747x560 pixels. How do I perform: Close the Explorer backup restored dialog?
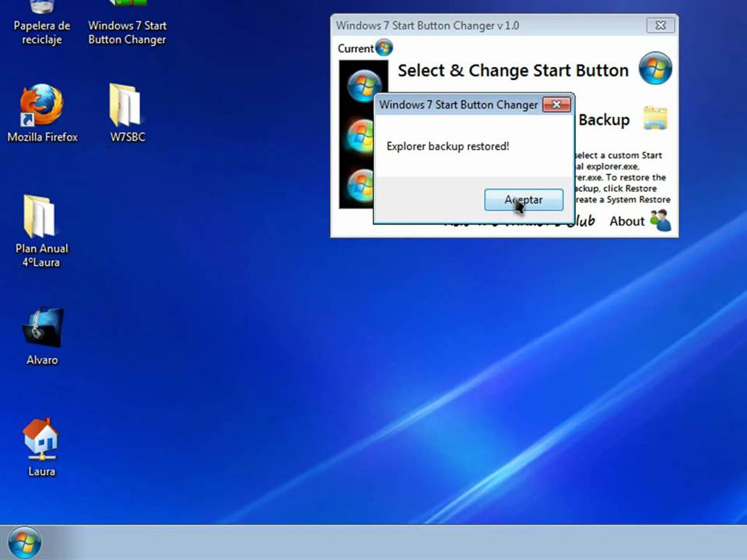(556, 104)
